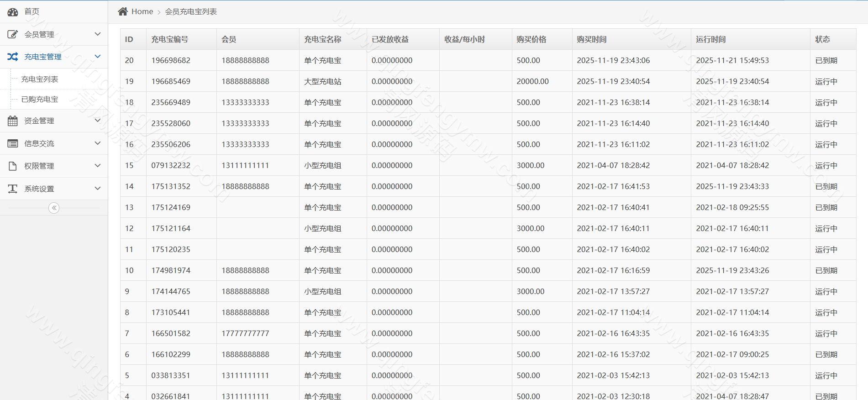Click the Home house icon in breadcrumb
The width and height of the screenshot is (868, 400).
tap(123, 11)
